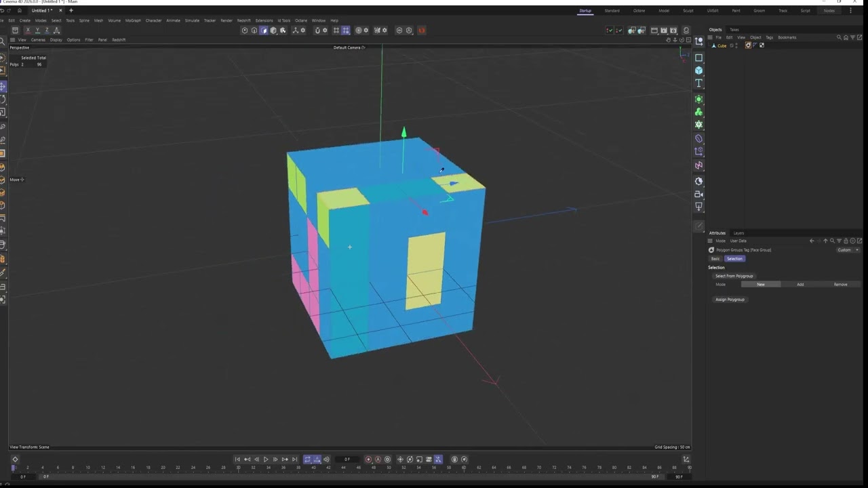Screen dimensions: 868x488
Task: Open the Camera object icon in right palette
Action: pyautogui.click(x=698, y=194)
